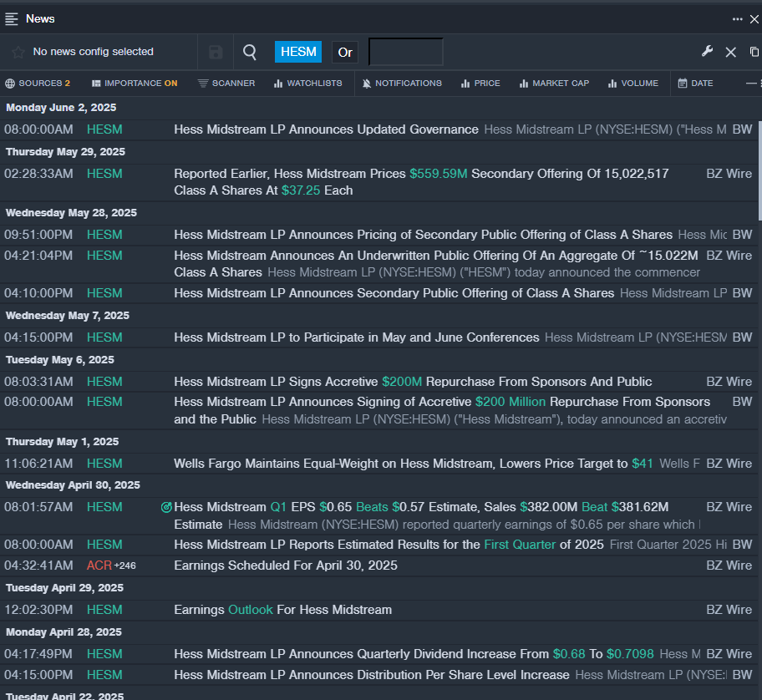Open 04:10:00PM Secondary Public Offering headline
This screenshot has height=700, width=762.
[x=394, y=293]
